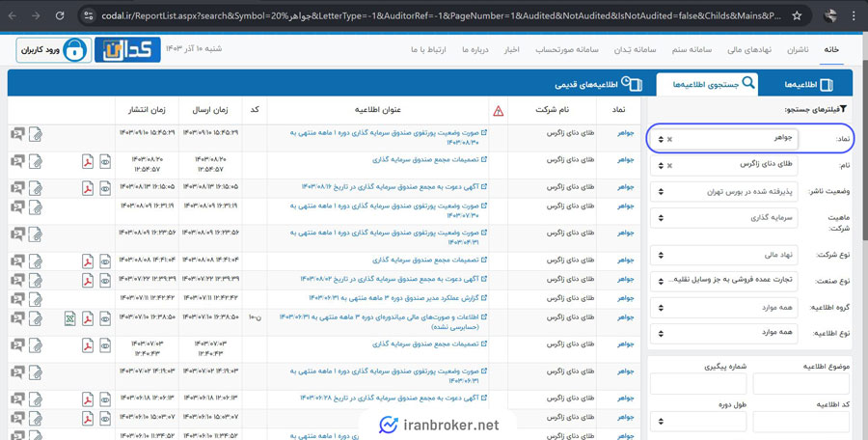868x440 pixels.
Task: View the invitation notice for assembly 1403/08/16
Action: click(105, 188)
